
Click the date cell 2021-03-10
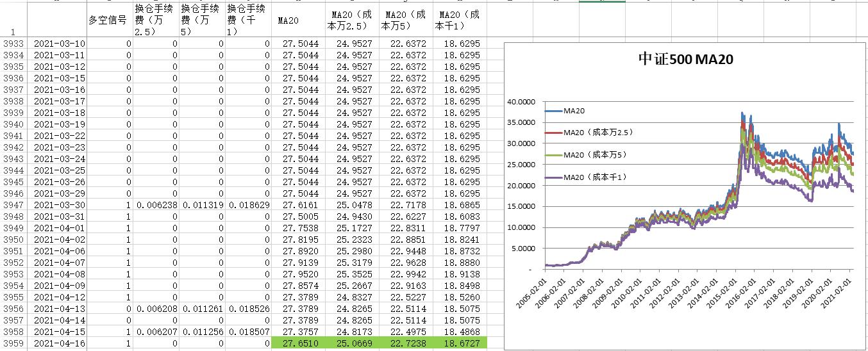click(58, 44)
